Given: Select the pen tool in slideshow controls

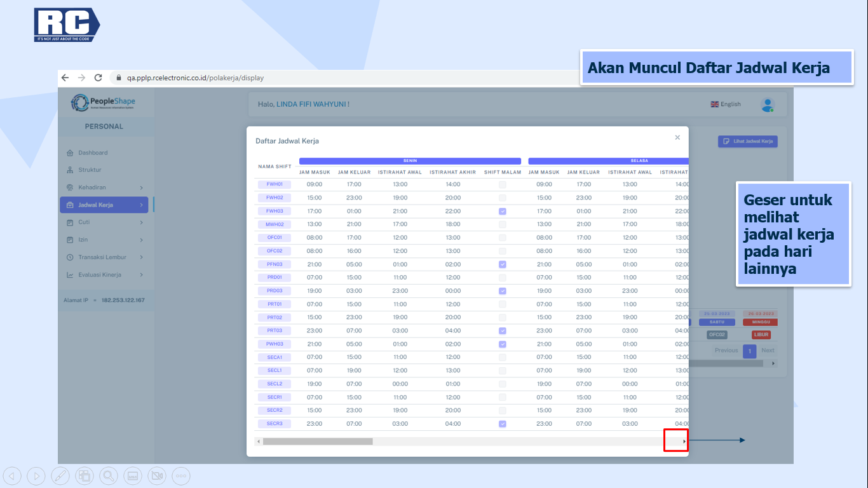Looking at the screenshot, I should coord(60,475).
